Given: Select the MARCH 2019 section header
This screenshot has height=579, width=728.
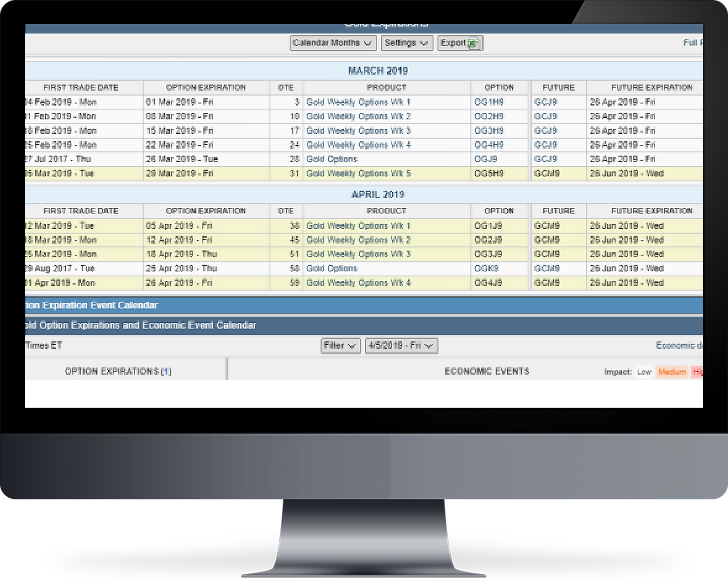Looking at the screenshot, I should click(378, 70).
